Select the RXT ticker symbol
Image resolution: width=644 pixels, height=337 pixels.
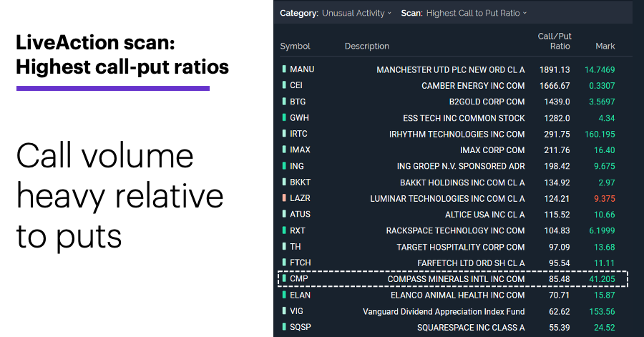coord(298,230)
